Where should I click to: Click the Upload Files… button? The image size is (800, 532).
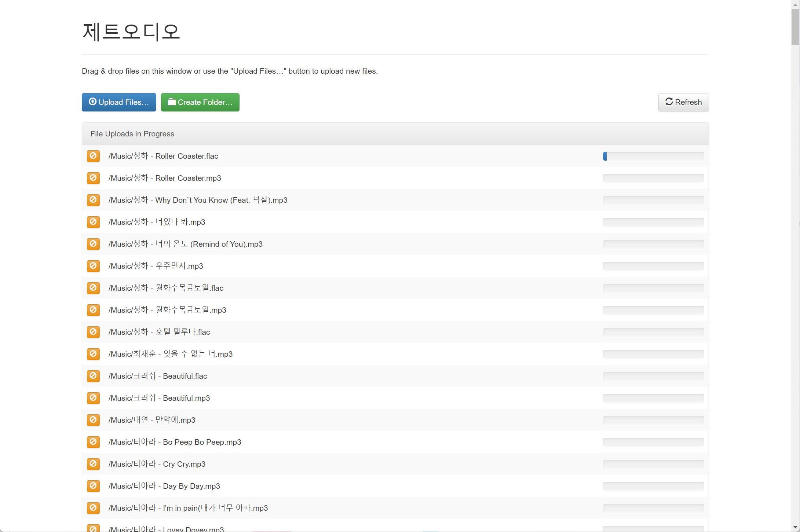119,102
